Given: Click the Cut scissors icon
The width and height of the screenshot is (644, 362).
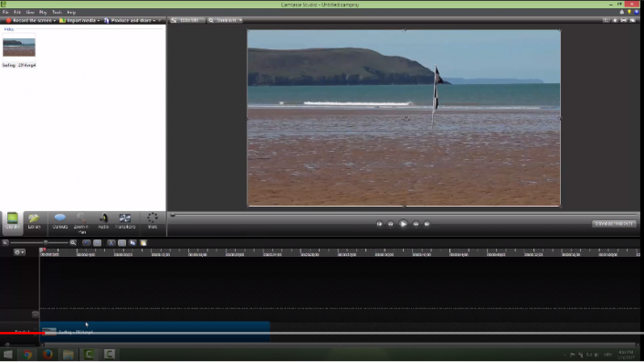Looking at the screenshot, I should (111, 243).
